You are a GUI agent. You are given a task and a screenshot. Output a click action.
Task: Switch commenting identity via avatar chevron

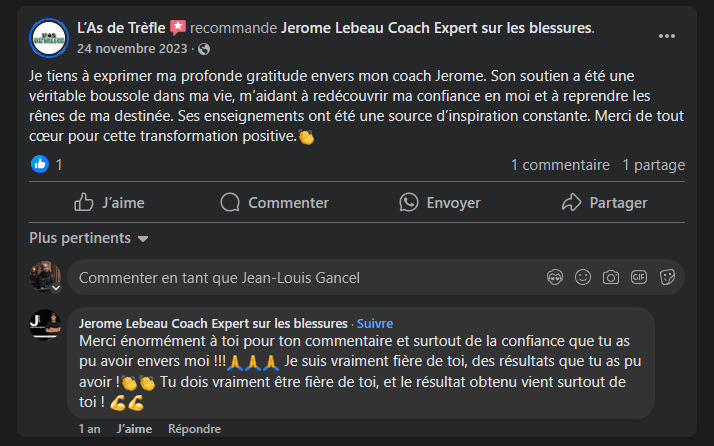tap(57, 288)
